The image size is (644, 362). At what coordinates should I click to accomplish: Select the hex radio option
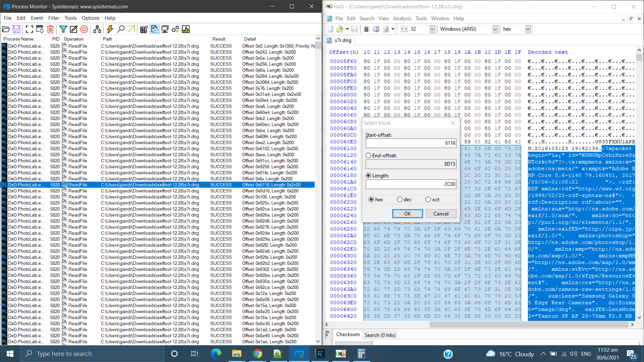click(371, 199)
